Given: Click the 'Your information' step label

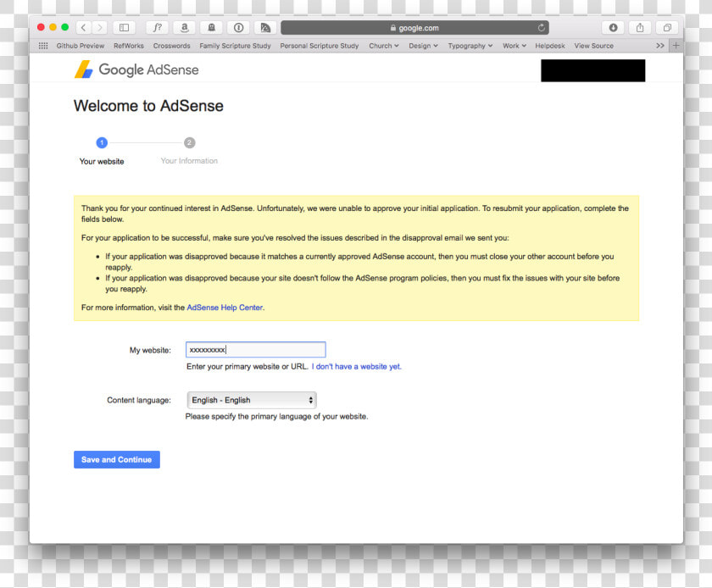Looking at the screenshot, I should tap(189, 161).
